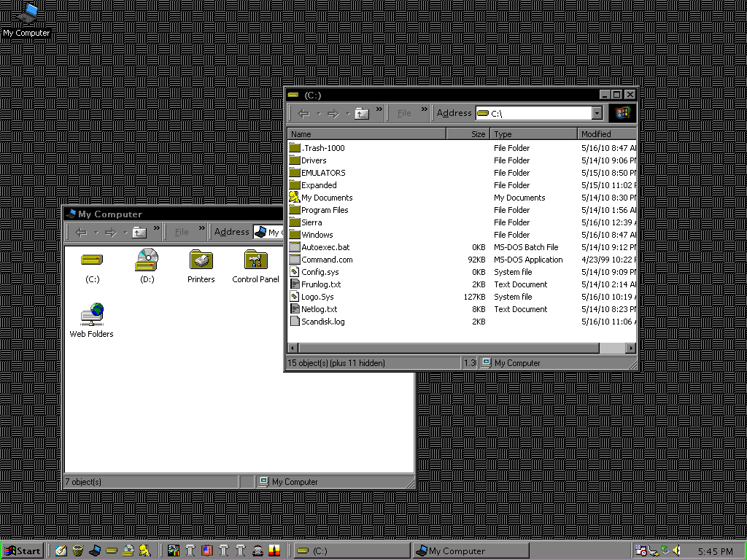Launch the notepad-and-pencil quick launch icon
The height and width of the screenshot is (560, 747).
(x=61, y=551)
